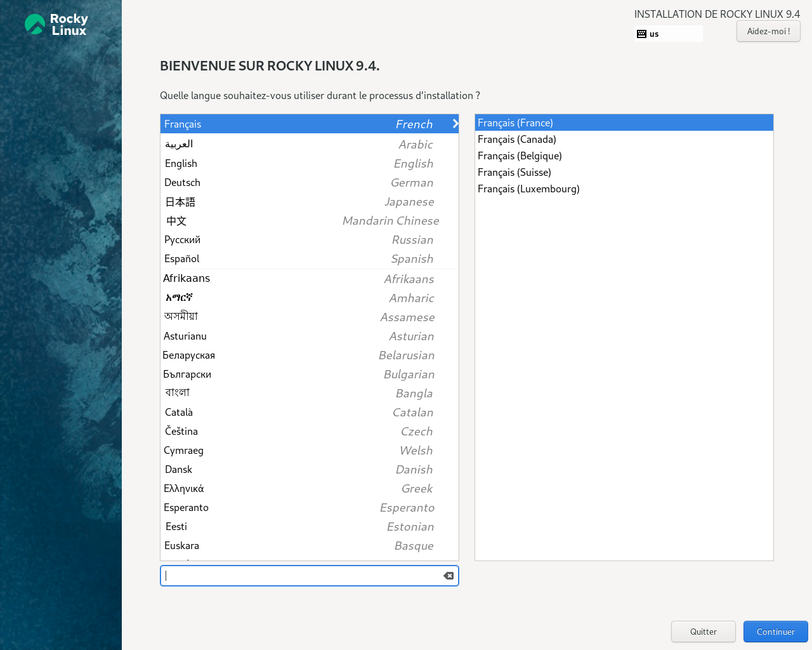Viewport: 812px width, 650px height.
Task: Select Français (Suisse) locale
Action: tap(514, 173)
